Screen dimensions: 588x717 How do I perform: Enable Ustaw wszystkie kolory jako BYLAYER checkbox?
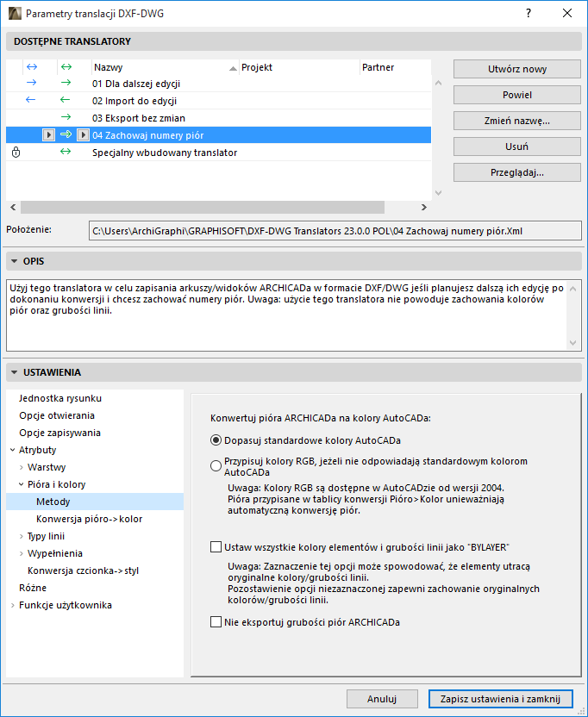(216, 547)
